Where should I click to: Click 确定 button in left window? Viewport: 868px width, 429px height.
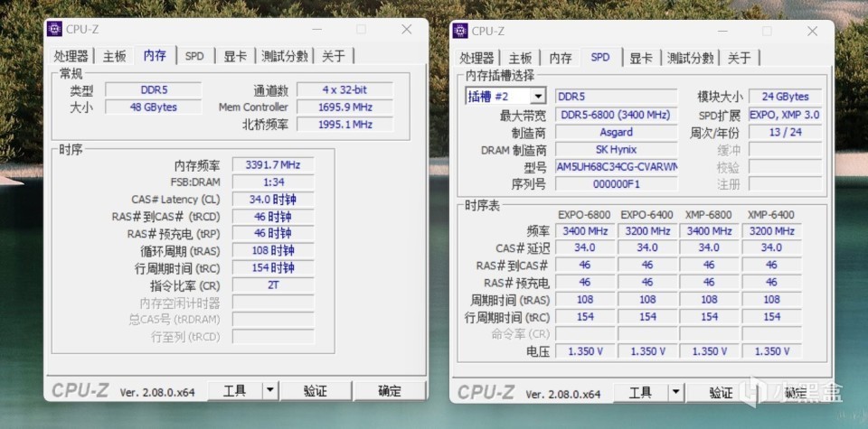(x=390, y=391)
